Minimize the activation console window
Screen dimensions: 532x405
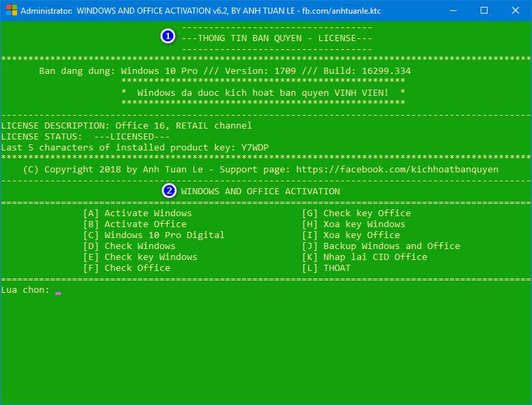pos(453,10)
